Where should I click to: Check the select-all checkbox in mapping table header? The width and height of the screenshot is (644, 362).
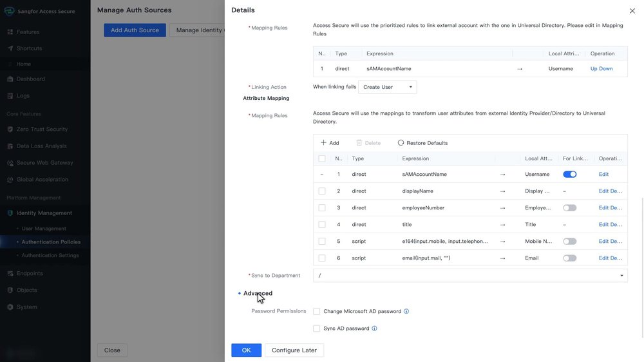[x=322, y=158]
